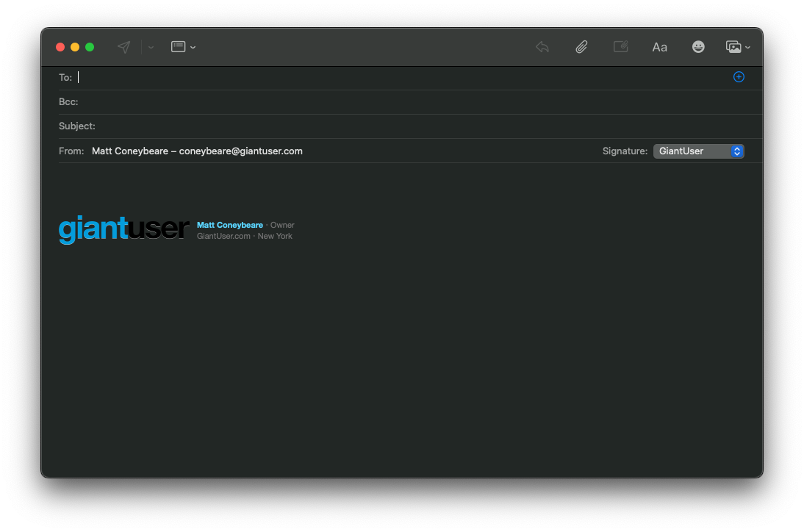
Task: Open the emoji picker smiley icon
Action: click(698, 47)
